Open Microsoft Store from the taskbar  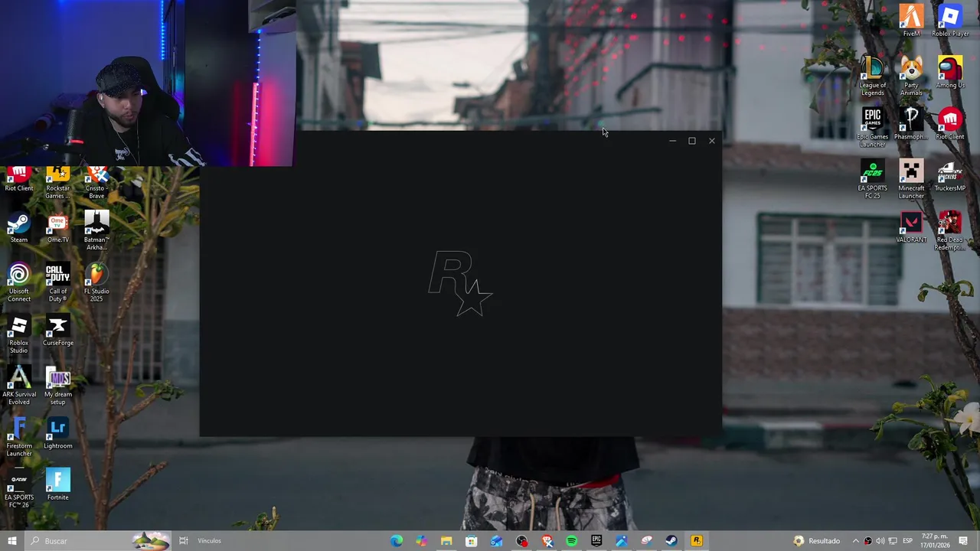[472, 541]
